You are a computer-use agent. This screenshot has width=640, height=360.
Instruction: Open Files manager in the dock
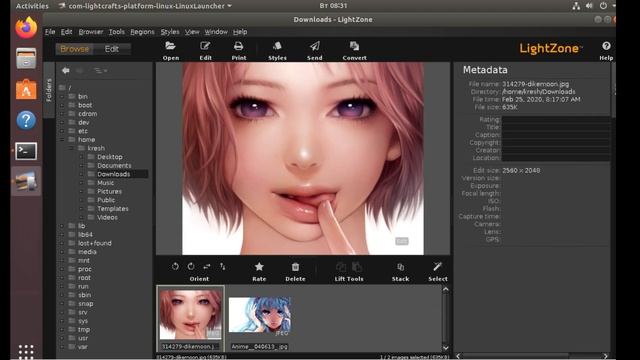(x=26, y=58)
